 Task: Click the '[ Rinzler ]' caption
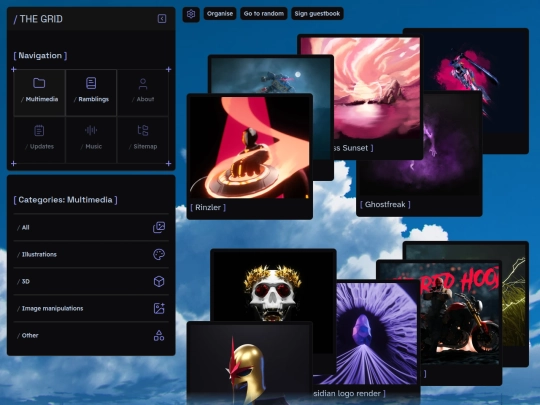tap(208, 207)
